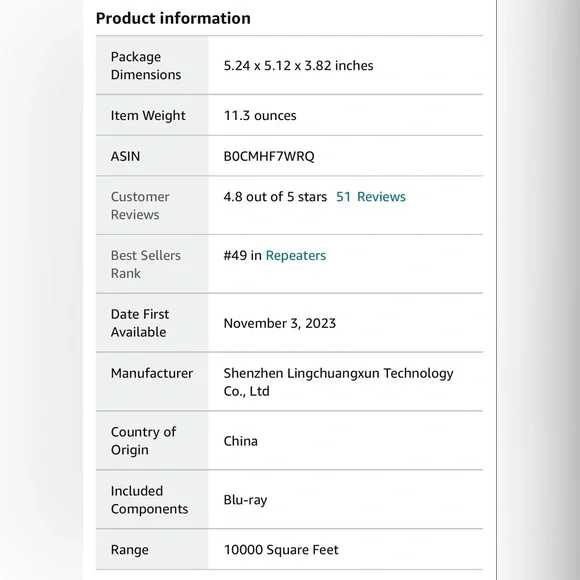Select the Product information heading
Viewport: 580px width, 580px height.
(x=173, y=18)
